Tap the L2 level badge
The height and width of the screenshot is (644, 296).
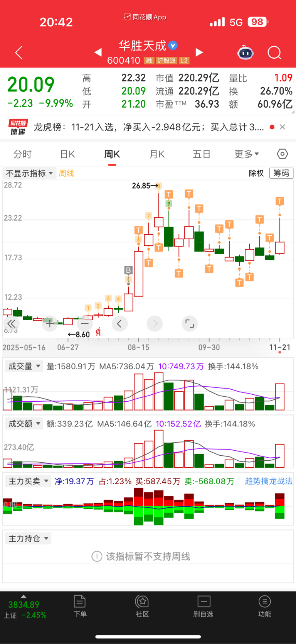(184, 61)
